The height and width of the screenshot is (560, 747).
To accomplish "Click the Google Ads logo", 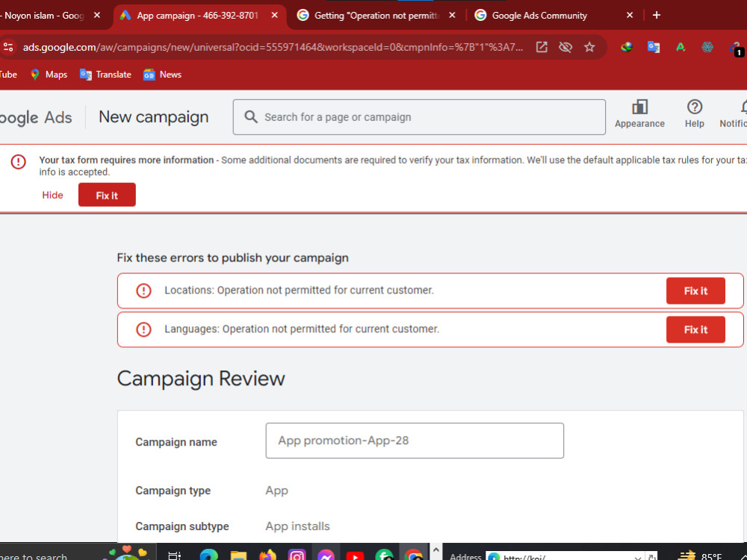I will 36,117.
